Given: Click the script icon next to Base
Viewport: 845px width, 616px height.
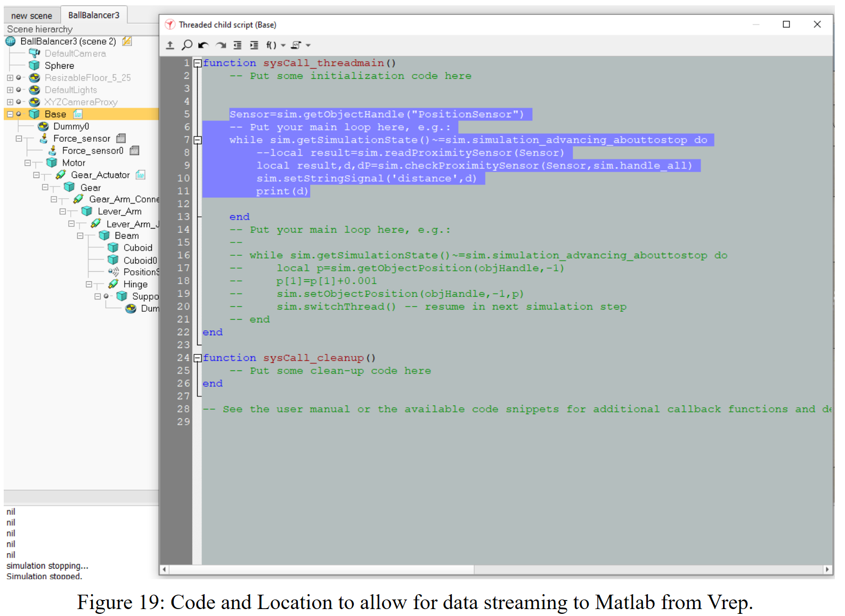Looking at the screenshot, I should coord(78,114).
